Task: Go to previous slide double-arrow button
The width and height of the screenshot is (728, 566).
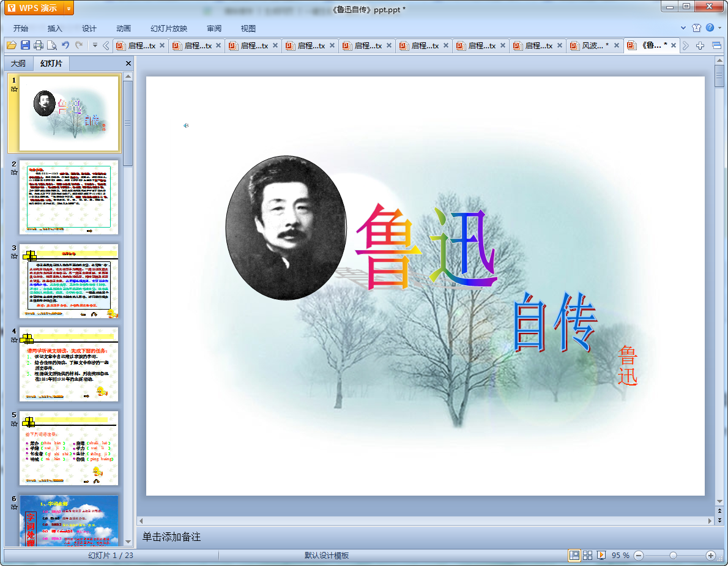Action: click(x=719, y=511)
